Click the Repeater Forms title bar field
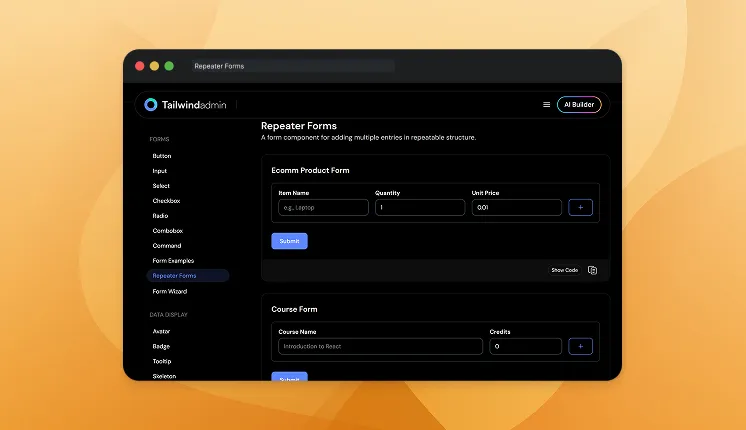Viewport: 746px width, 430px height. [293, 66]
